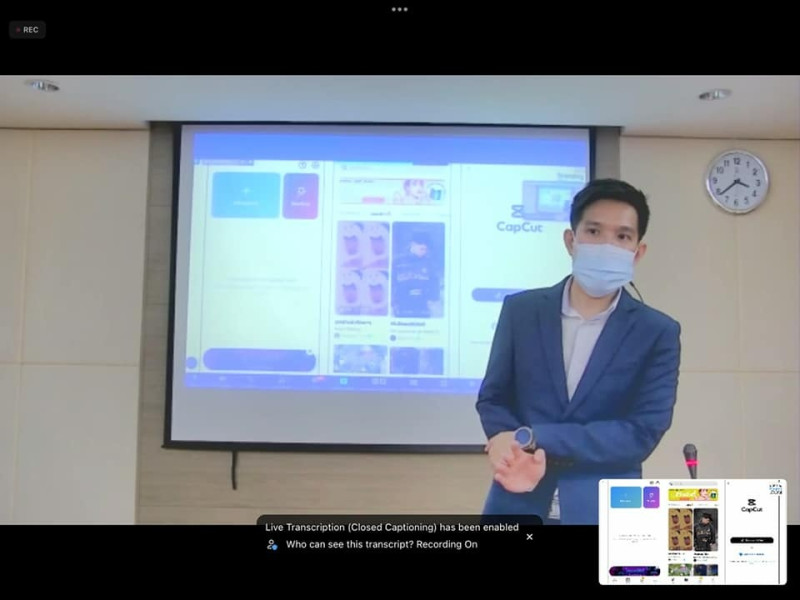Tap the purple promo banner in the preview thumbnail
Viewport: 800px width, 600px height.
tap(634, 571)
